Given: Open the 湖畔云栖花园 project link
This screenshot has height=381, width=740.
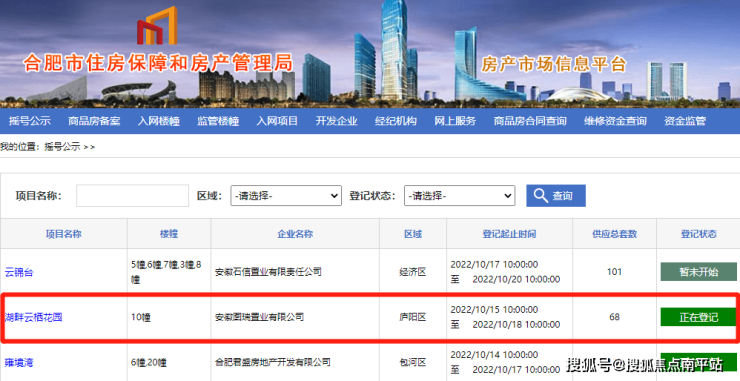Looking at the screenshot, I should click(34, 317).
